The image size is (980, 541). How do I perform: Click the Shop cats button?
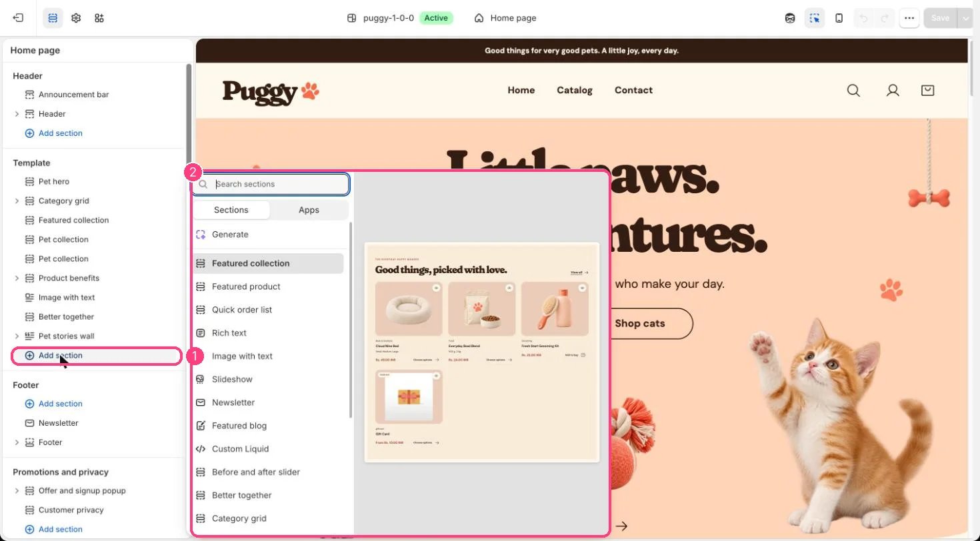(640, 323)
